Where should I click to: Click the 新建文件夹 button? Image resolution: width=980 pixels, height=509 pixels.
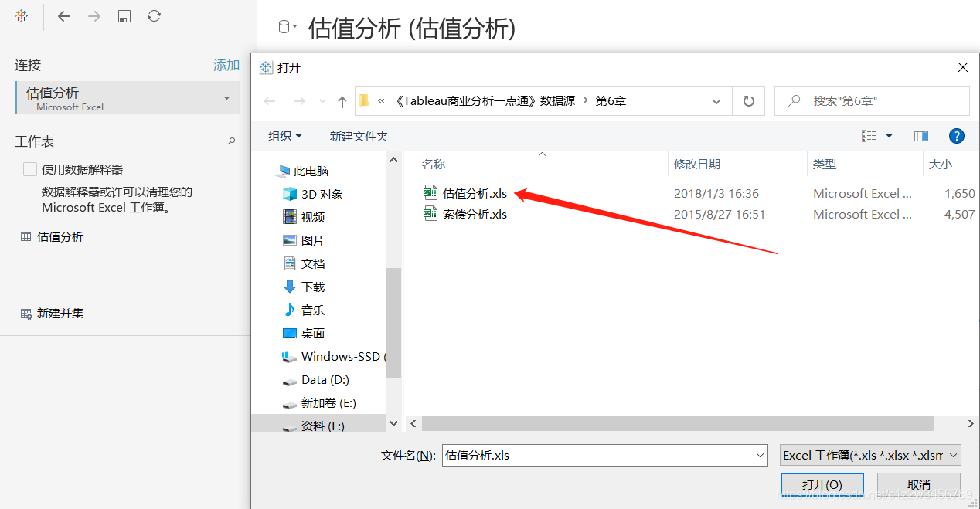click(x=359, y=136)
